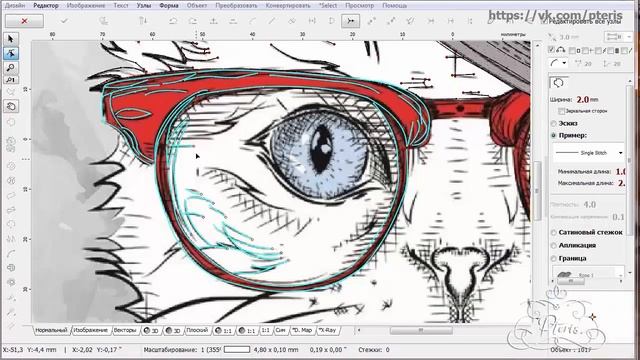Viewport: 640px width, 360px height.
Task: Click the 4,80 x 0,10 mm size readout
Action: [276, 350]
